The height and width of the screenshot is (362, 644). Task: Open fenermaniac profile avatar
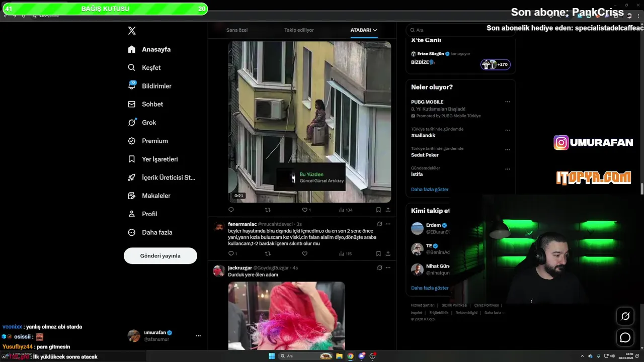pyautogui.click(x=219, y=227)
